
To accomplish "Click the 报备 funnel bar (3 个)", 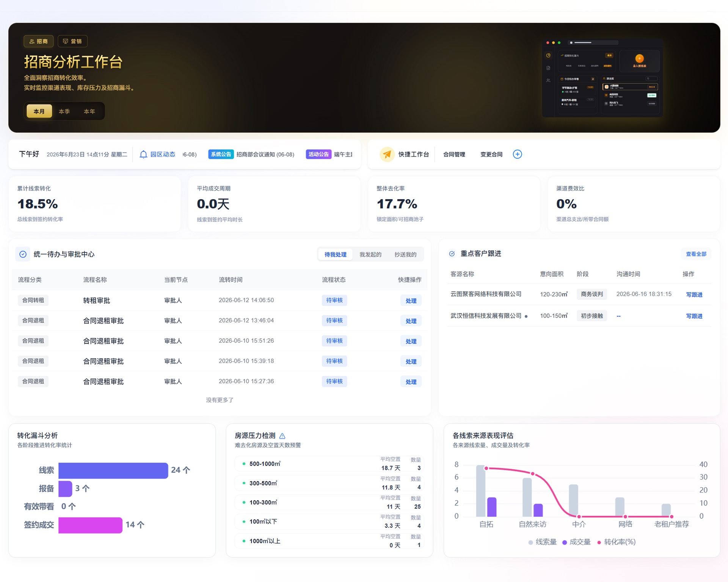I will tap(65, 489).
